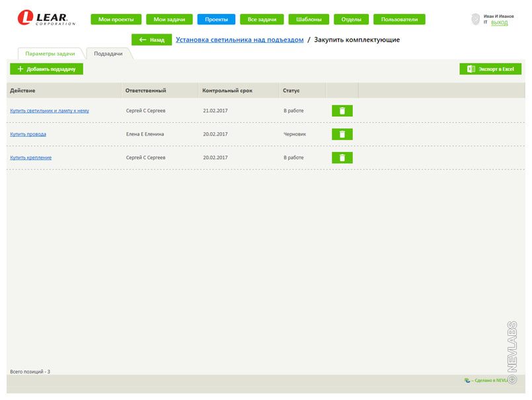Remove 'Купить крепление' using its trash icon

click(x=342, y=158)
